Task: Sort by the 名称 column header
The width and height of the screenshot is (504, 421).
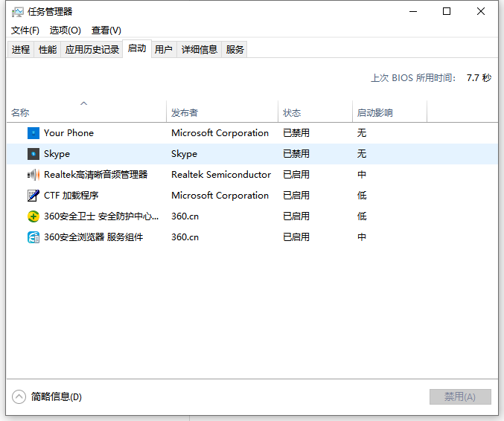Action: click(86, 111)
